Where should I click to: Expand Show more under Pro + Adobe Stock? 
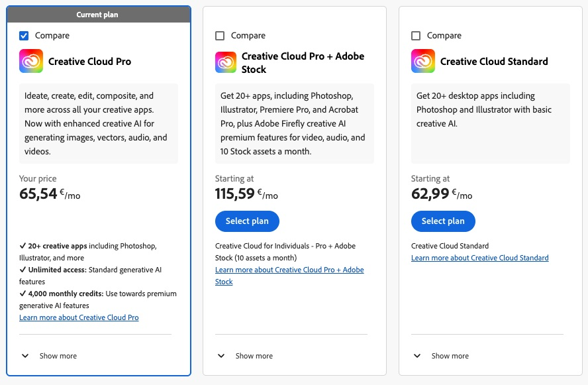(246, 356)
